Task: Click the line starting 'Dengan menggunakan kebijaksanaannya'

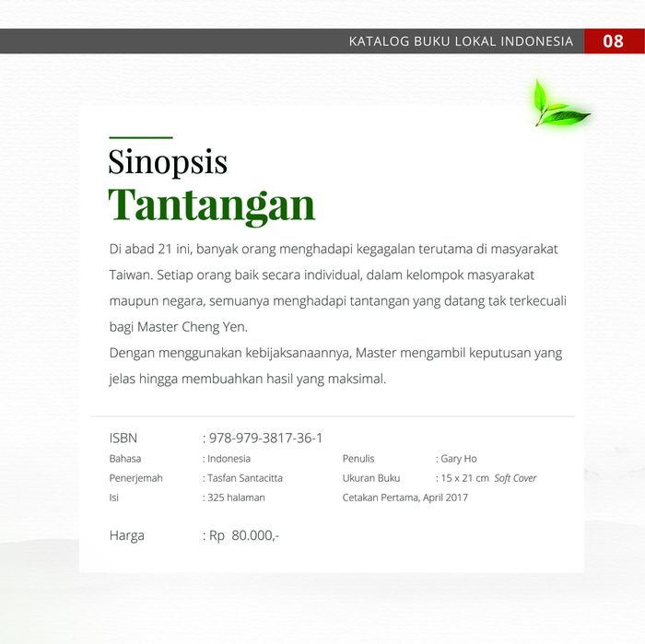Action: click(335, 353)
